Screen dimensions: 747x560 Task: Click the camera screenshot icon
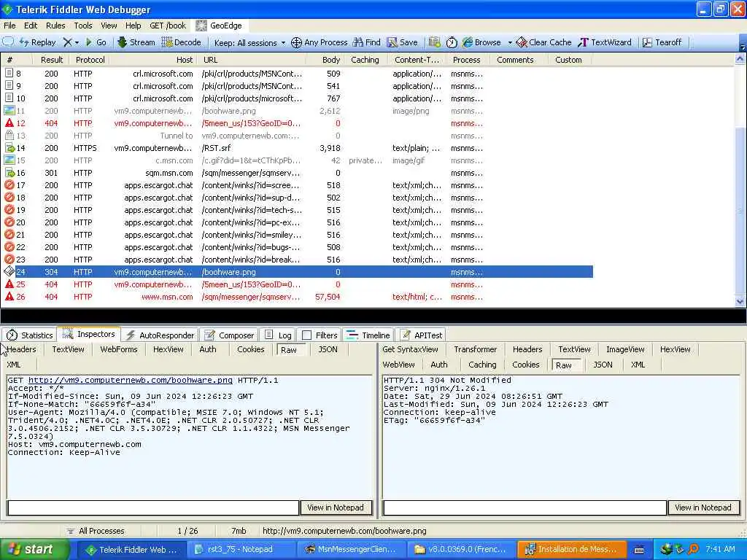434,42
